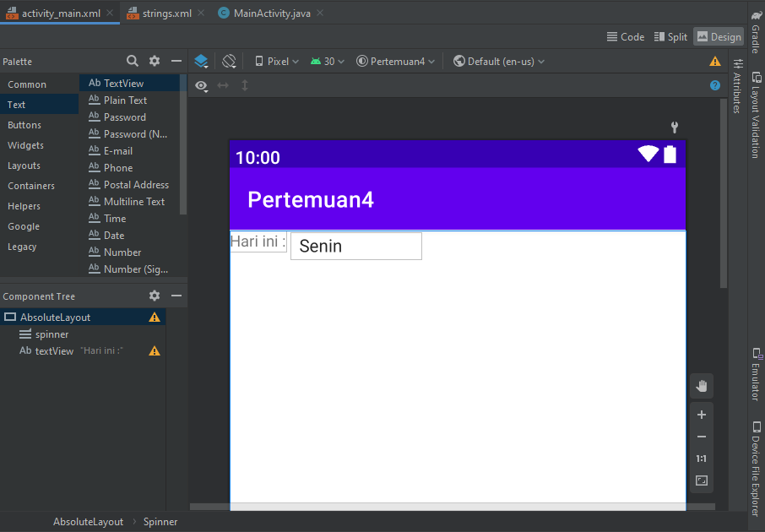
Task: Open the Attributes side panel
Action: (x=737, y=86)
